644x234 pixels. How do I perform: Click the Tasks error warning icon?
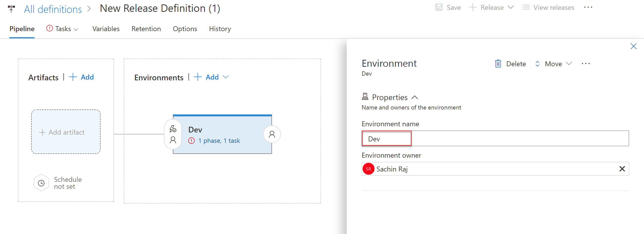click(50, 28)
